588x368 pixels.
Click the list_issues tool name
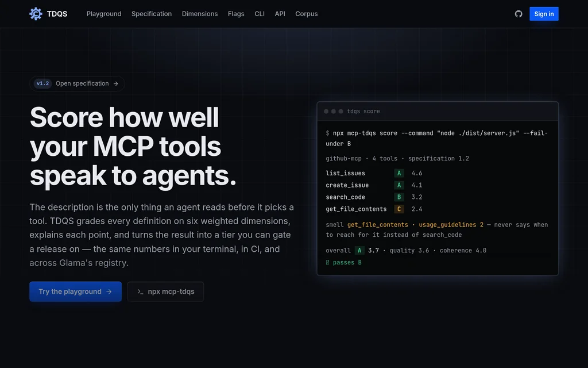click(345, 173)
